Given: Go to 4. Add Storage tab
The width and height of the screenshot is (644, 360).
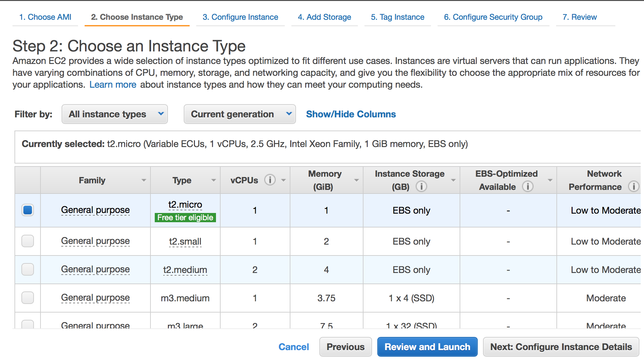Looking at the screenshot, I should 324,17.
